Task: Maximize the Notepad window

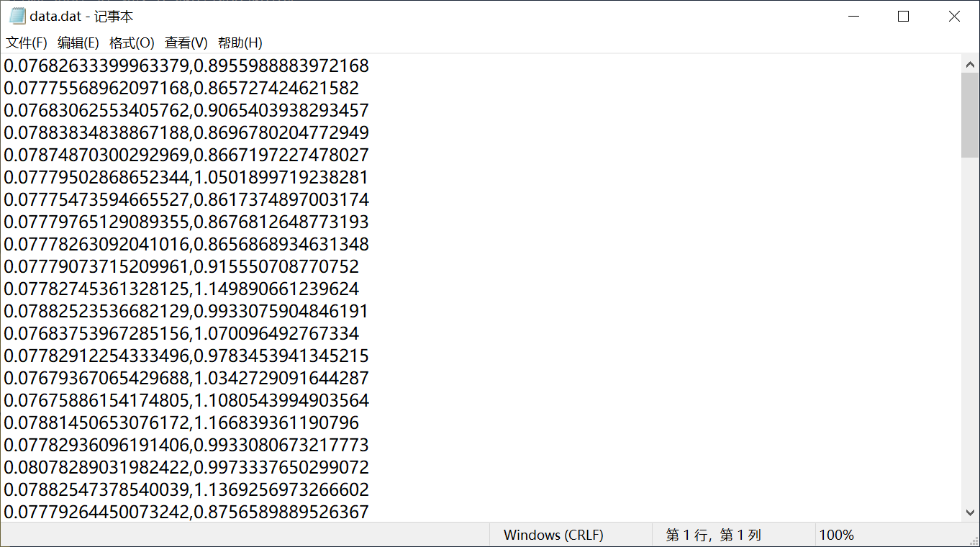Action: click(x=904, y=16)
